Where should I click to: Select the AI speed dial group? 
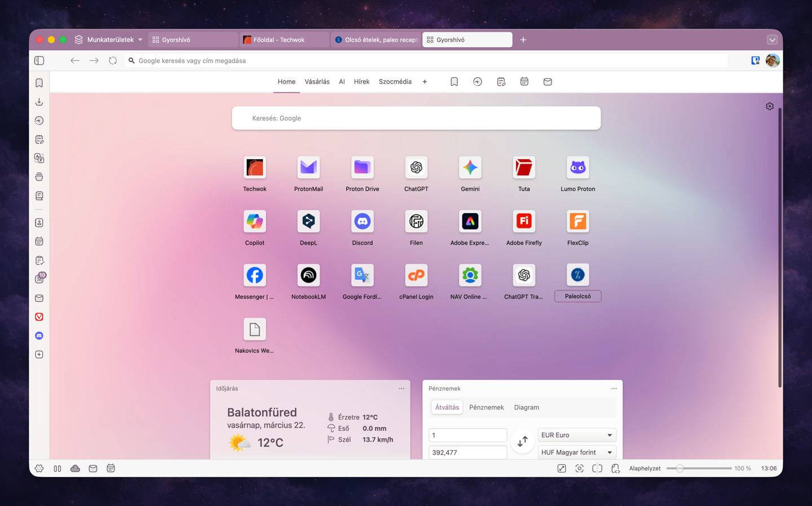coord(342,82)
